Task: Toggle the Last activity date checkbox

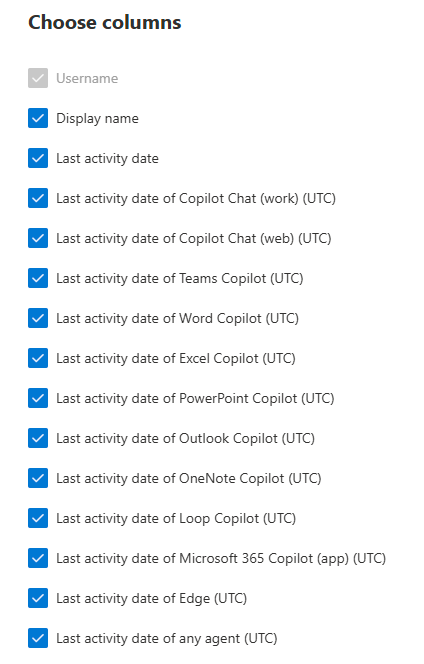Action: pos(38,158)
